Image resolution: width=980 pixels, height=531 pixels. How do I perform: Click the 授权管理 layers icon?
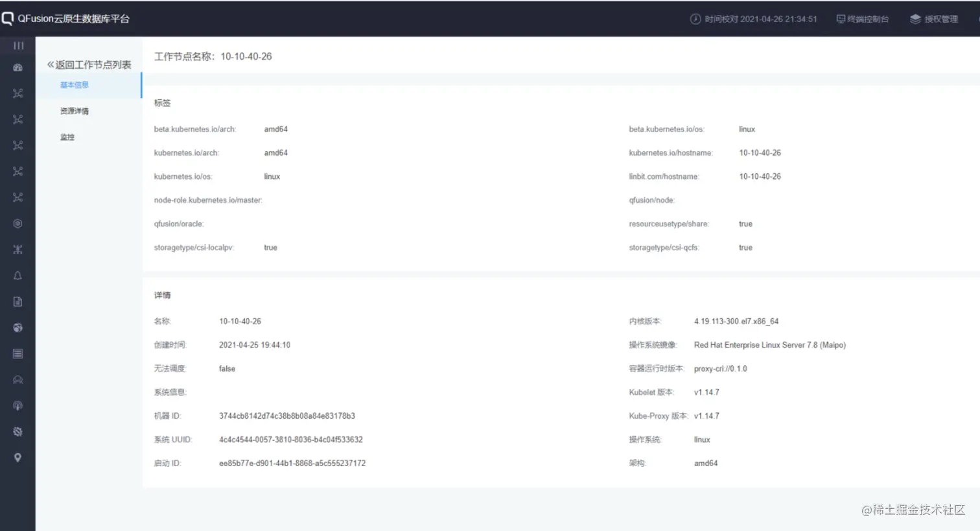[915, 19]
